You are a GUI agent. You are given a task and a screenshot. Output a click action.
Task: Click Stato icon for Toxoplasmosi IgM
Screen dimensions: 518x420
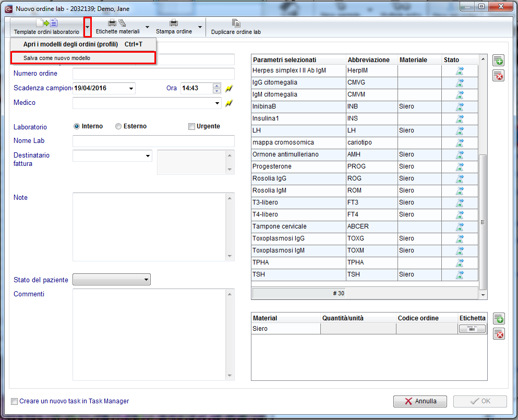460,251
